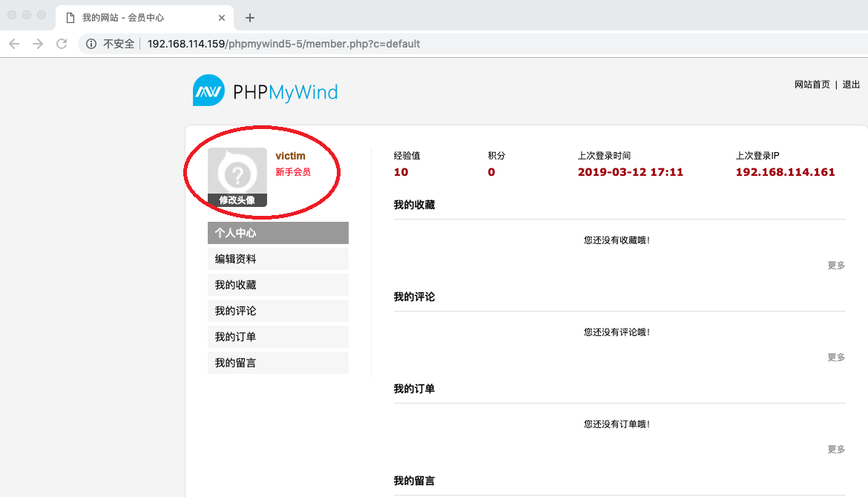Reload the page with refresh icon
Viewport: 868px width, 497px height.
[62, 44]
